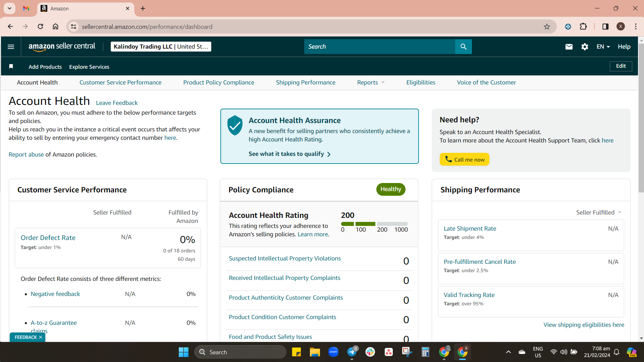This screenshot has height=362, width=644.
Task: Open the settings gear menu
Action: point(585,47)
